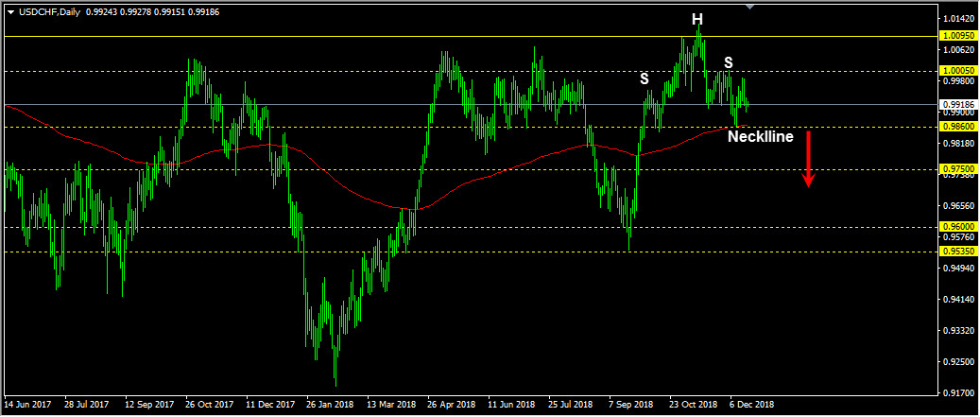The height and width of the screenshot is (417, 980).
Task: Click the 0.95760 price scale value
Action: pyautogui.click(x=958, y=237)
